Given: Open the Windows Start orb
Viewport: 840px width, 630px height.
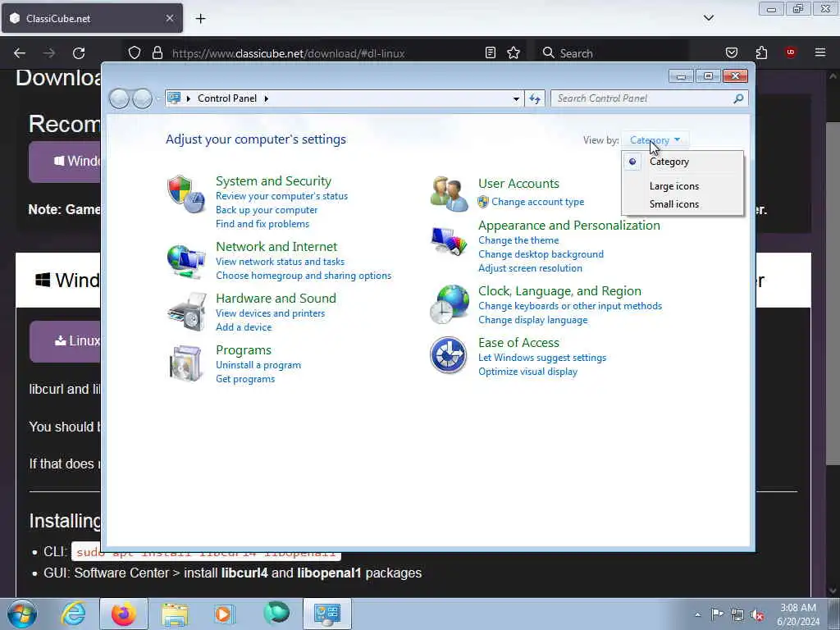Looking at the screenshot, I should point(22,614).
